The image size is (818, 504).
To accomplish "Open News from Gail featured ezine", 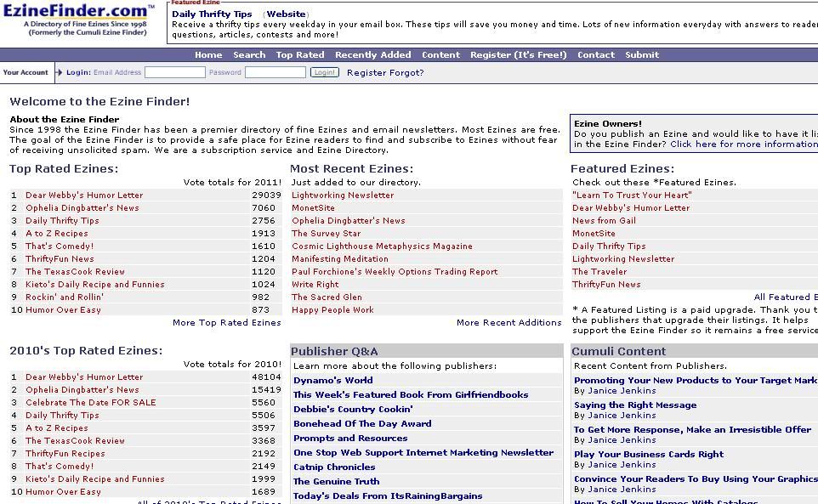I will [x=604, y=220].
